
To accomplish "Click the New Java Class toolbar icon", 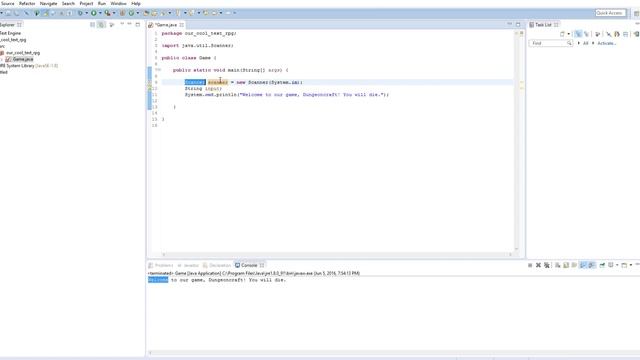I will click(131, 13).
